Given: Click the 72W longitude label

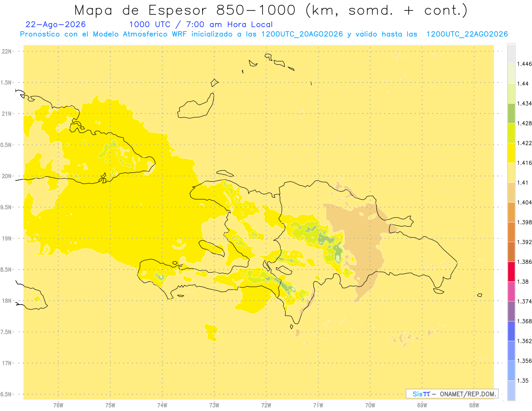Looking at the screenshot, I should click(266, 405).
